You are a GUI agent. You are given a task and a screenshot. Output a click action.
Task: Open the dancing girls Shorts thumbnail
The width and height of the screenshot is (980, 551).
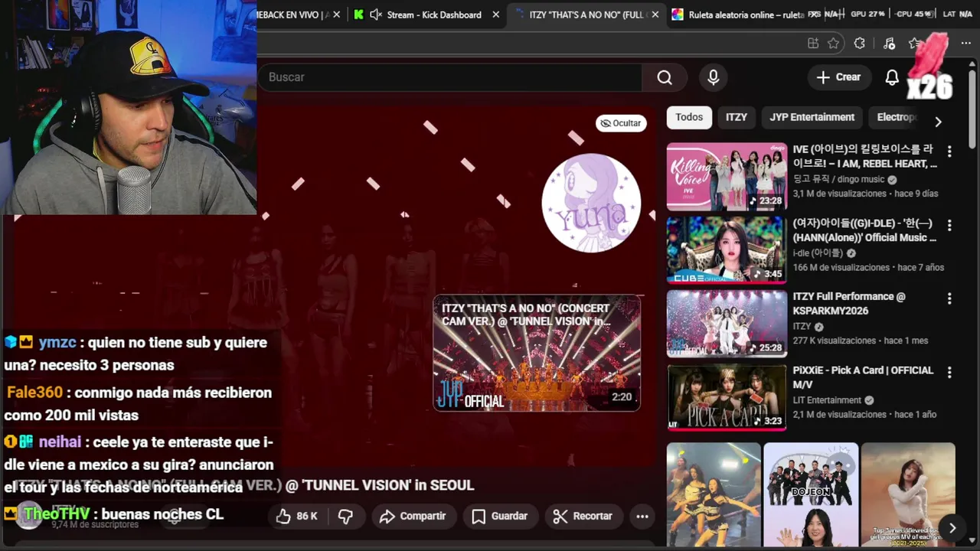[x=714, y=494]
